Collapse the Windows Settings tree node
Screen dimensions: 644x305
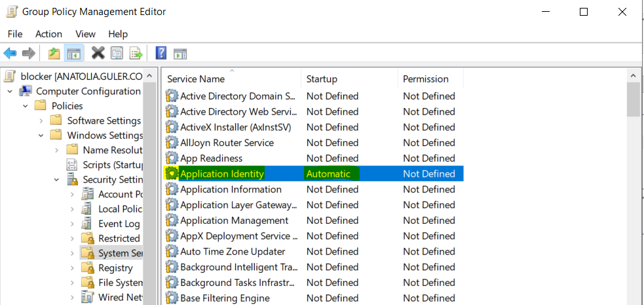pos(41,135)
